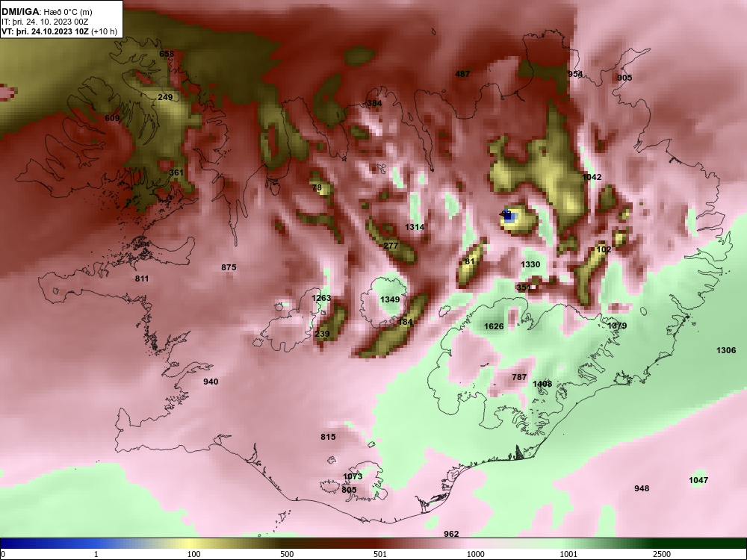The image size is (747, 560).
Task: Select the 1047 label
Action: pos(698,480)
